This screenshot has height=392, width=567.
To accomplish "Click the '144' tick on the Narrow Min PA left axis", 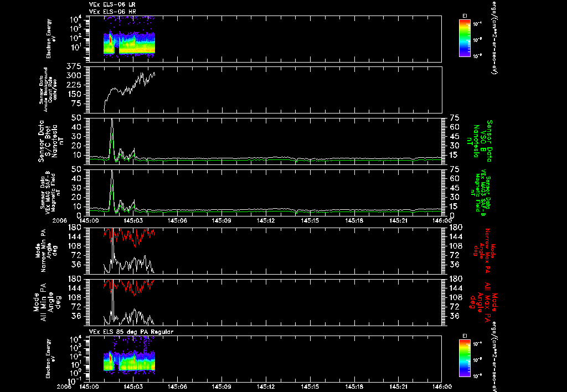I will (74, 236).
